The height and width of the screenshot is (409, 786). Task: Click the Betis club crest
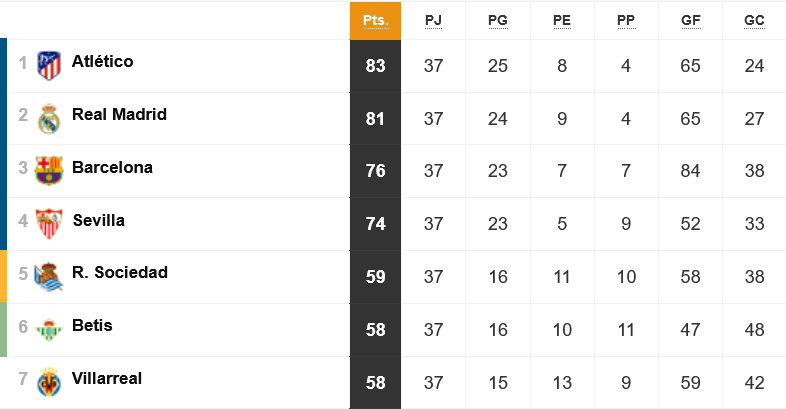pos(49,330)
